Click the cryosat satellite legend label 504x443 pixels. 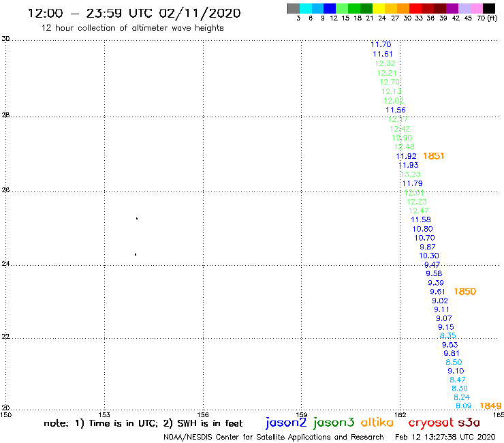431,423
